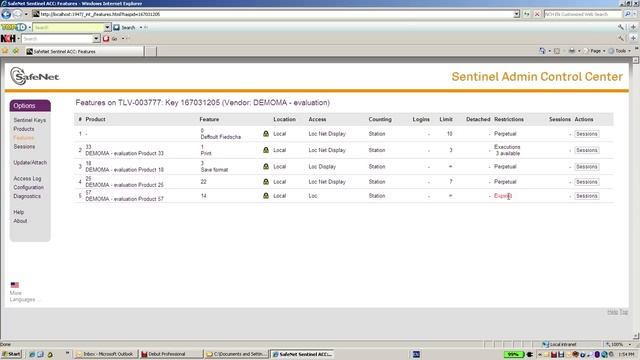Click Sessions button for the Product 25 row
The image size is (640, 360).
coord(587,182)
